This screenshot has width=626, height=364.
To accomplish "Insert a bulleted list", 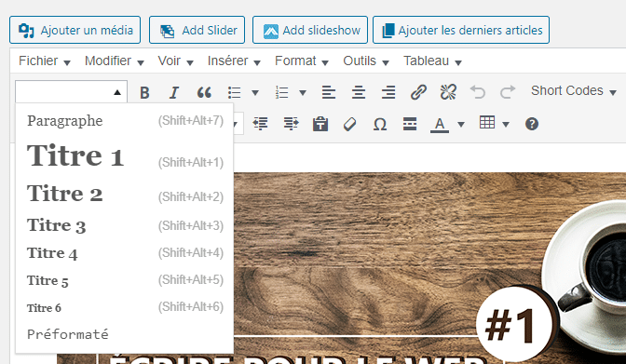I will pyautogui.click(x=235, y=92).
